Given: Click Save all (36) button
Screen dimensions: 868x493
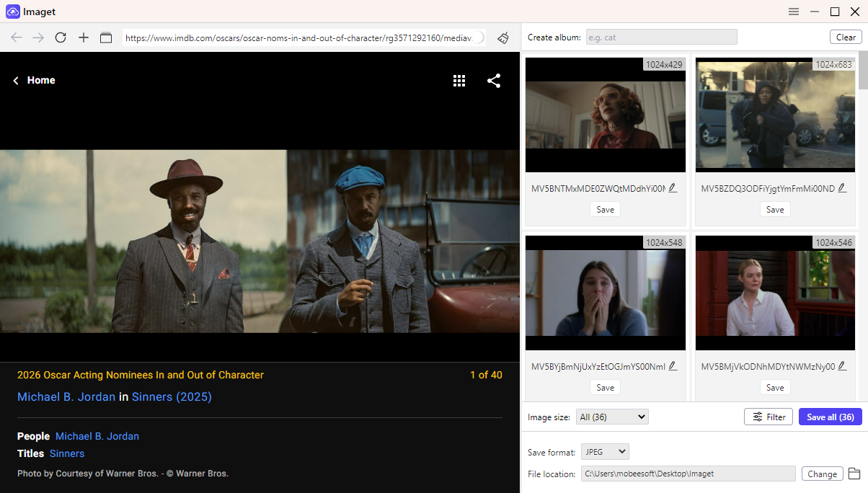Looking at the screenshot, I should tap(830, 417).
